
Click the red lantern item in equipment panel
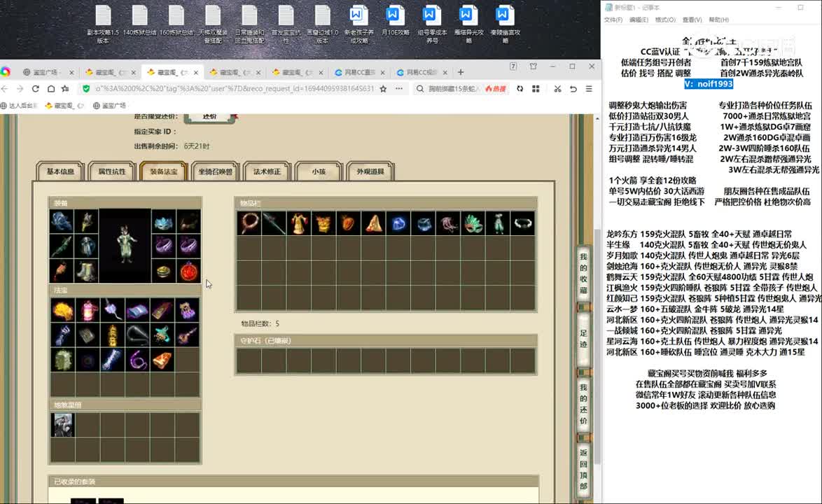click(x=188, y=272)
